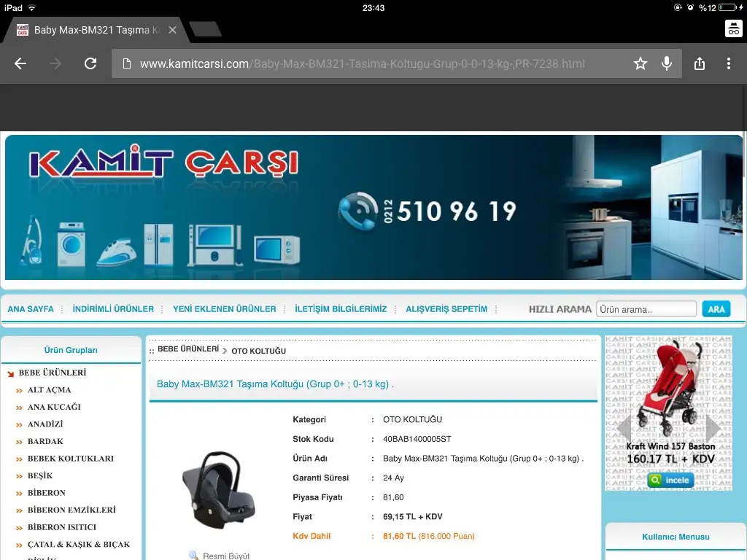Click the 69,15 TL + KDV price

pyautogui.click(x=413, y=517)
